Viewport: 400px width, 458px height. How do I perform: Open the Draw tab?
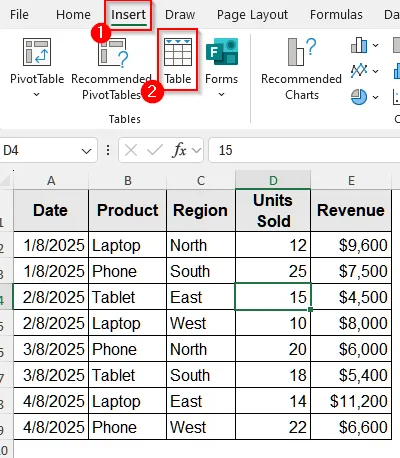click(x=180, y=15)
